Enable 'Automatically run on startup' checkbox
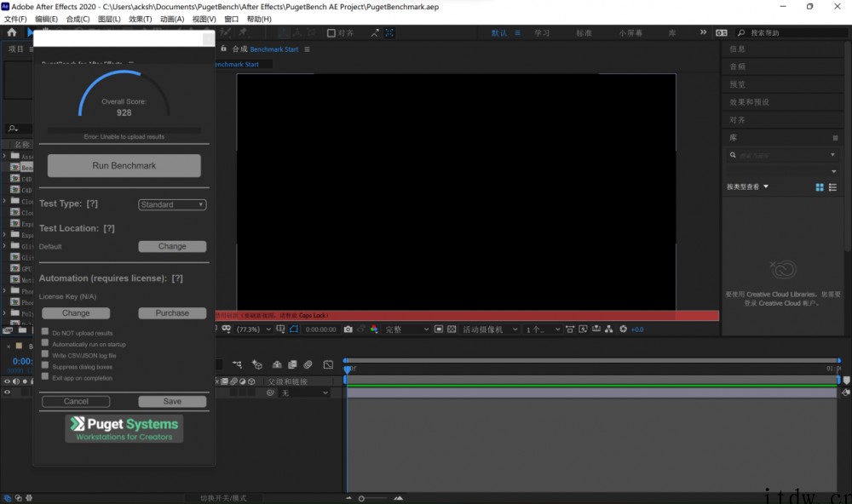This screenshot has height=504, width=852. tap(45, 343)
